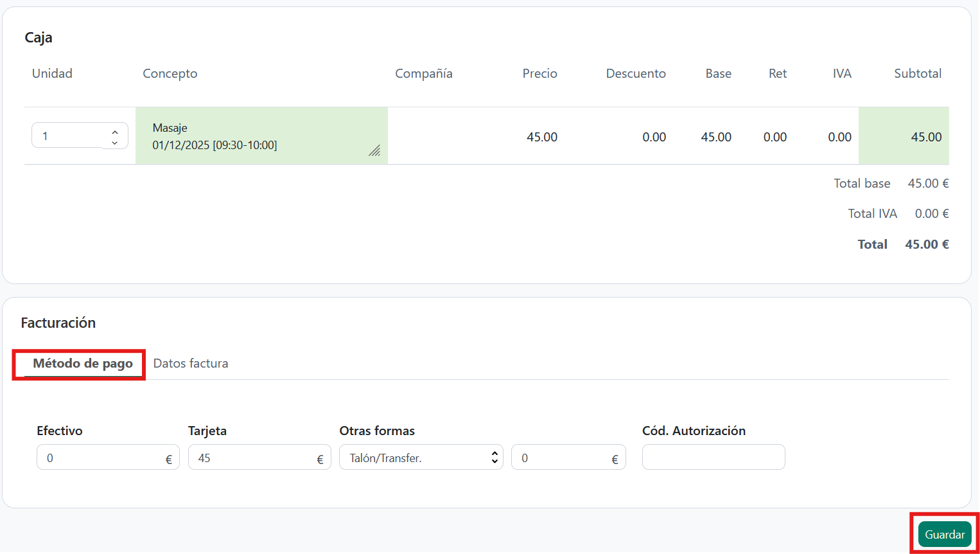This screenshot has height=554, width=980.
Task: Click the Descuento value in Masaje row
Action: pyautogui.click(x=654, y=137)
